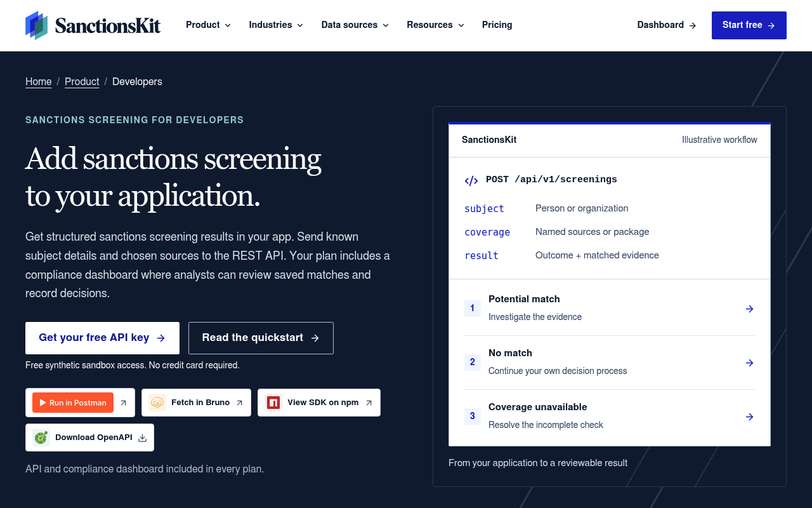Click the green OpenAPI logo icon

click(41, 438)
